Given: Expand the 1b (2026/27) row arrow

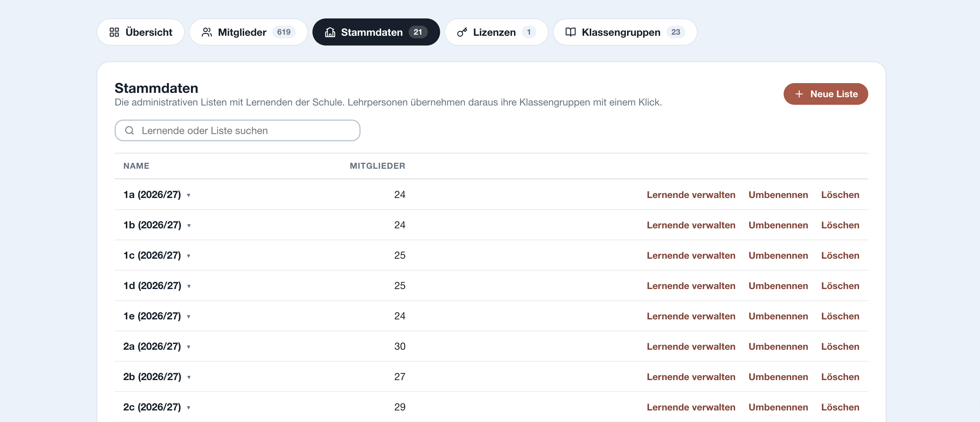Looking at the screenshot, I should tap(189, 225).
